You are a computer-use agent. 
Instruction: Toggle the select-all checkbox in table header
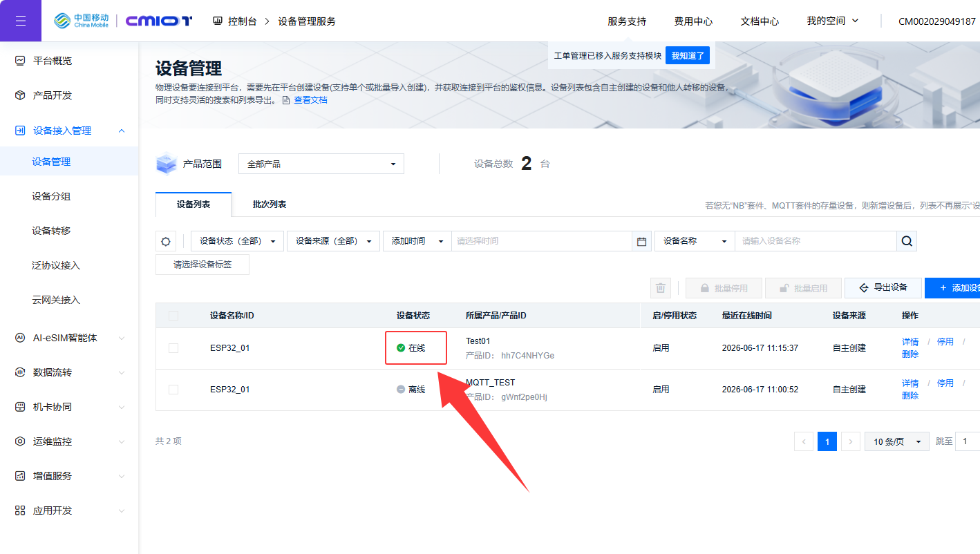coord(173,316)
